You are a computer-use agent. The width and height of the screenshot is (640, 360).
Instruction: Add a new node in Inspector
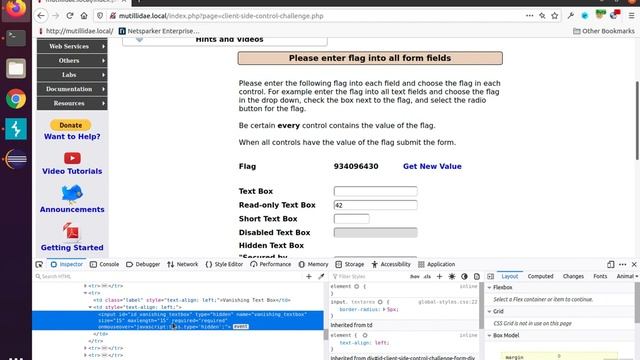coord(309,276)
